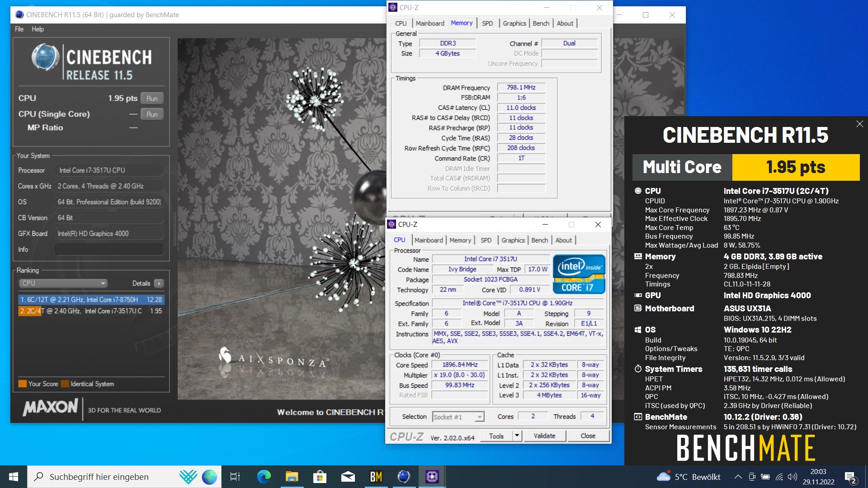Open File Explorer from taskbar
868x488 pixels.
click(292, 477)
